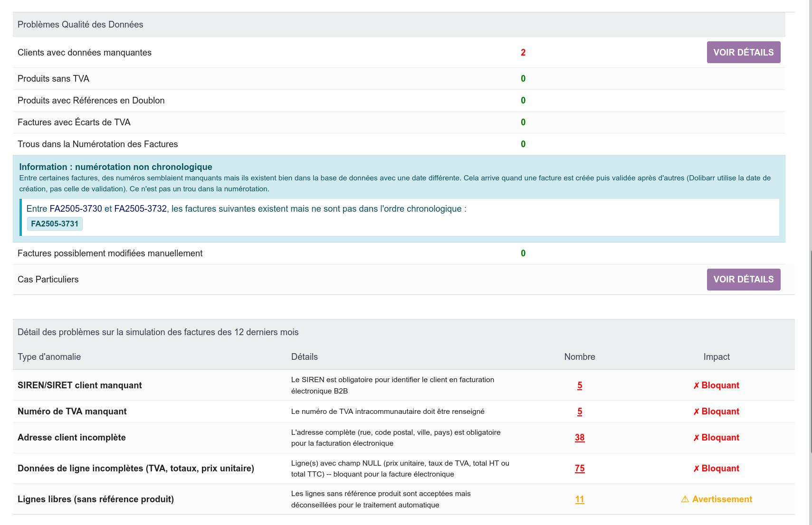Select the anomaly label Numéro de TVA manquant
The height and width of the screenshot is (525, 812).
pyautogui.click(x=72, y=412)
